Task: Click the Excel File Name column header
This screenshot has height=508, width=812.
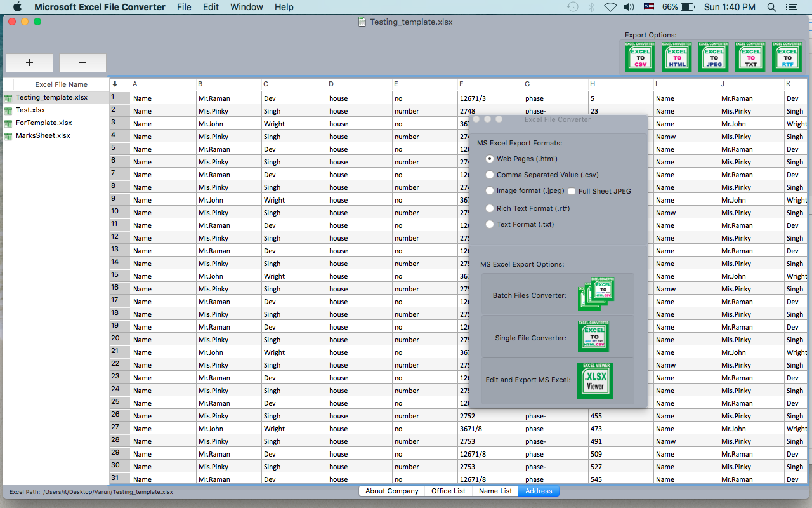Action: (x=62, y=84)
